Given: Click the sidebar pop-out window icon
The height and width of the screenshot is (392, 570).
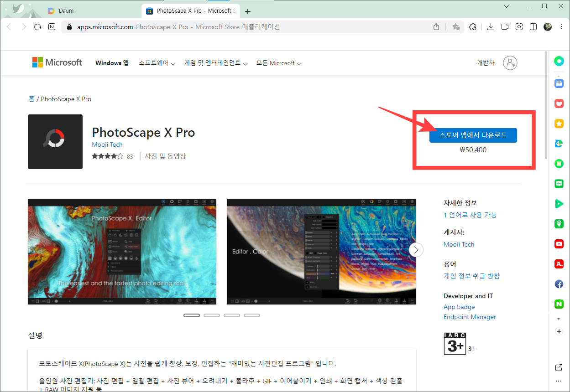Looking at the screenshot, I should pyautogui.click(x=559, y=367).
